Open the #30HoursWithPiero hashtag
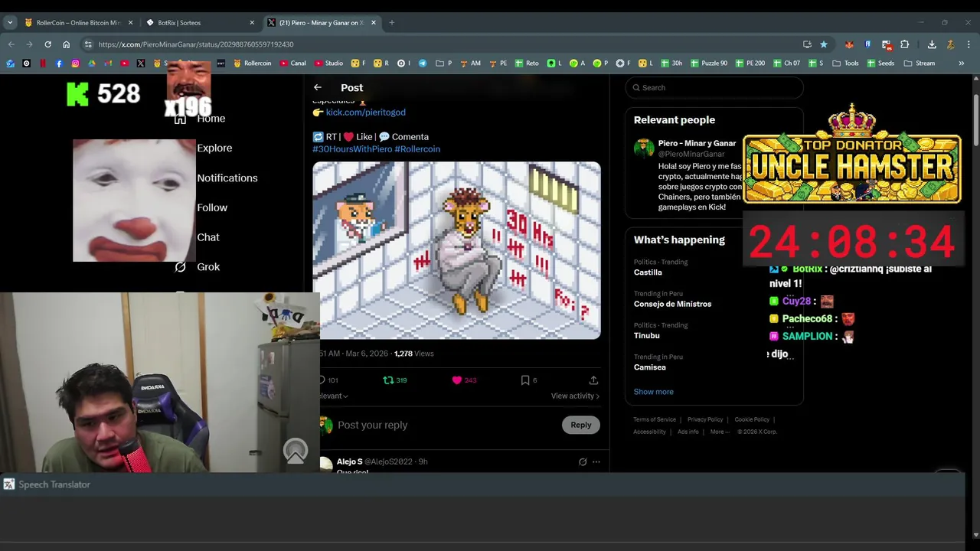The height and width of the screenshot is (551, 980). 351,148
